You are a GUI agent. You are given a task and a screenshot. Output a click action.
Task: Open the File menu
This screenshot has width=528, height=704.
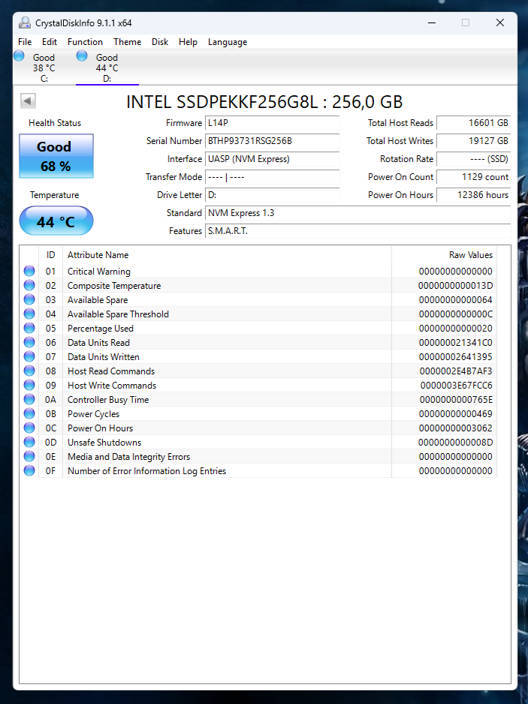click(x=25, y=42)
